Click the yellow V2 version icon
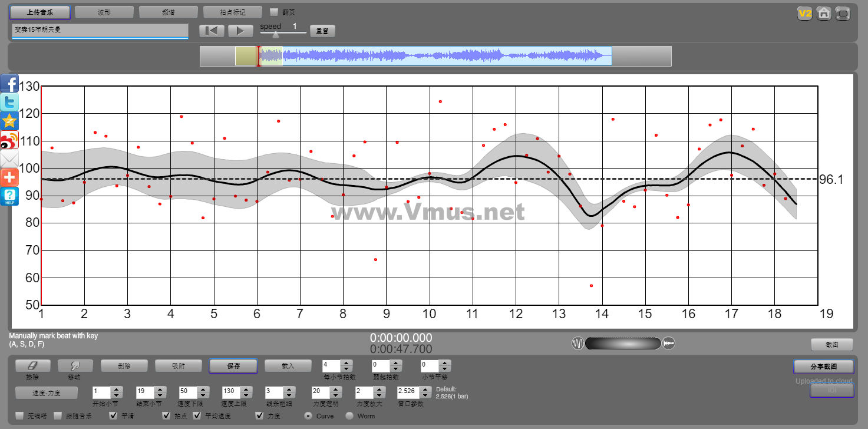 point(804,13)
